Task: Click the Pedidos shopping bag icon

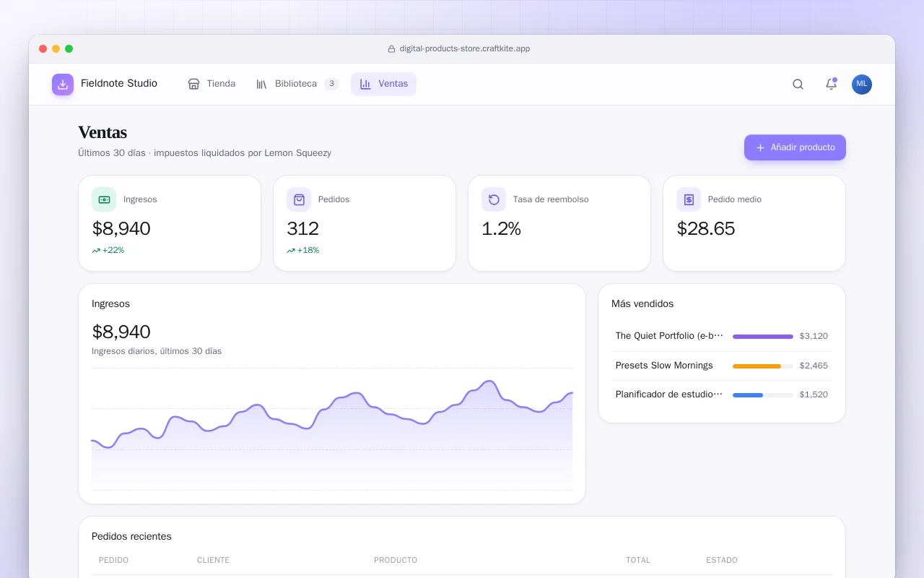Action: coord(299,199)
